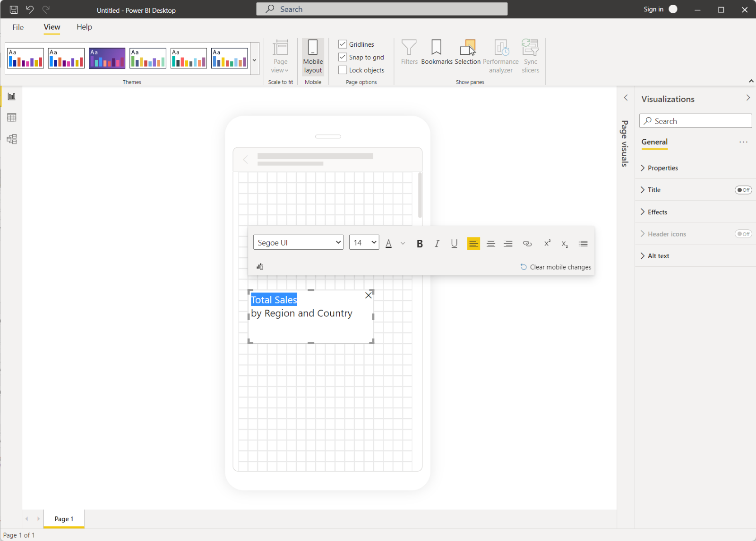Open the Model view in left sidebar
The width and height of the screenshot is (756, 541).
click(12, 139)
